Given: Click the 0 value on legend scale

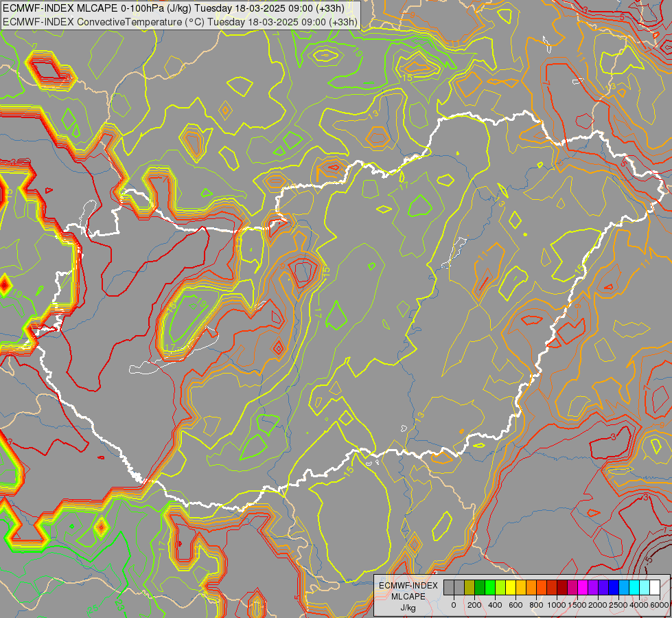Looking at the screenshot, I should click(454, 605).
